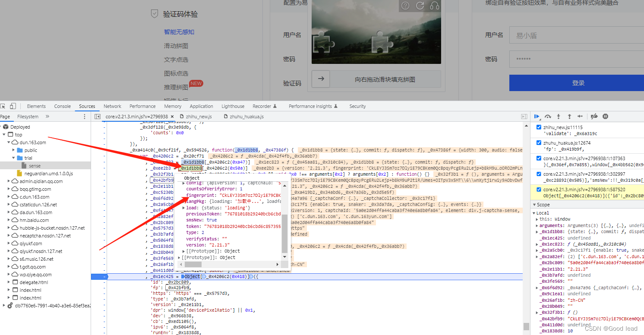Click the shield icon beside 验证码体验

pyautogui.click(x=154, y=14)
